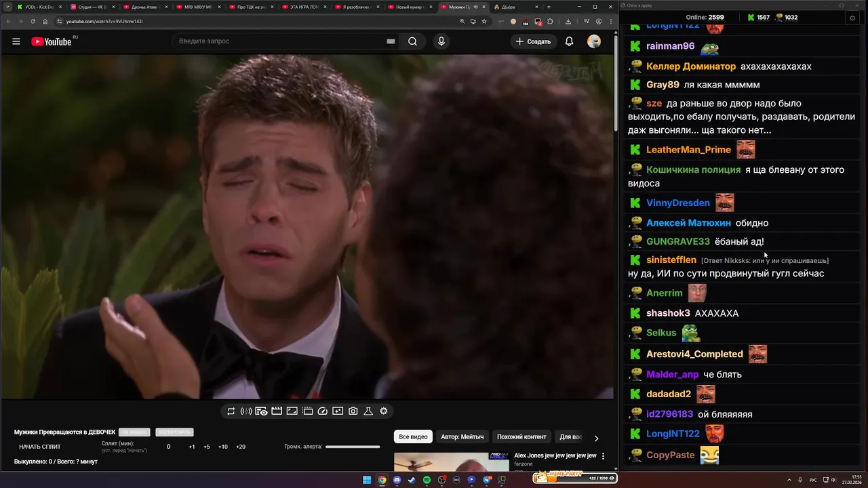Image resolution: width=868 pixels, height=488 pixels.
Task: Click the flask experiments icon
Action: 368,411
